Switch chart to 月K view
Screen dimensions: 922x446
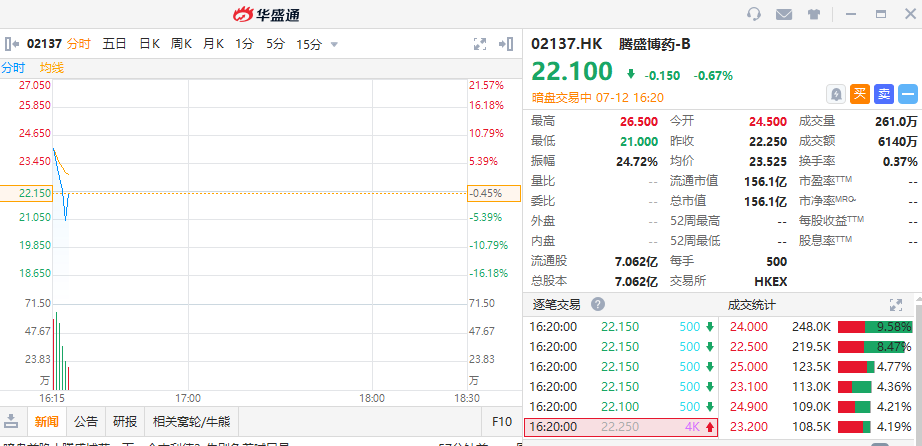[213, 44]
